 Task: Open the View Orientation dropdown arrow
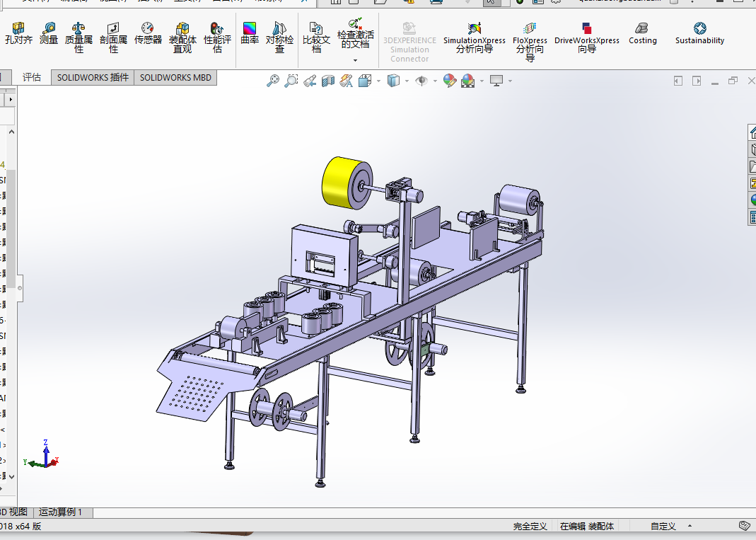coord(378,81)
